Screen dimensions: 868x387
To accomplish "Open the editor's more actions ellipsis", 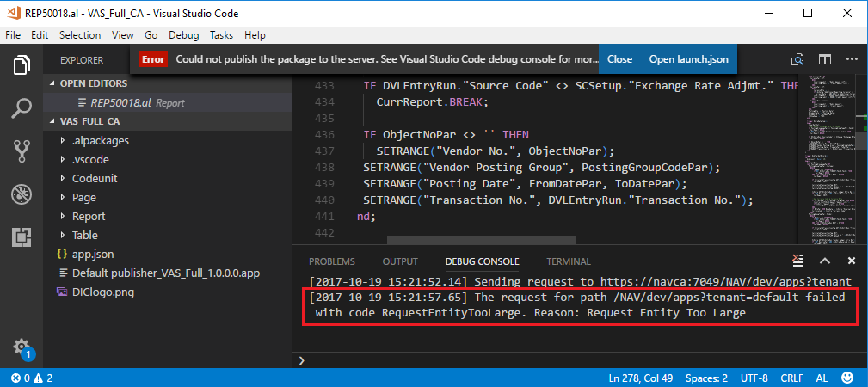I will [x=852, y=59].
